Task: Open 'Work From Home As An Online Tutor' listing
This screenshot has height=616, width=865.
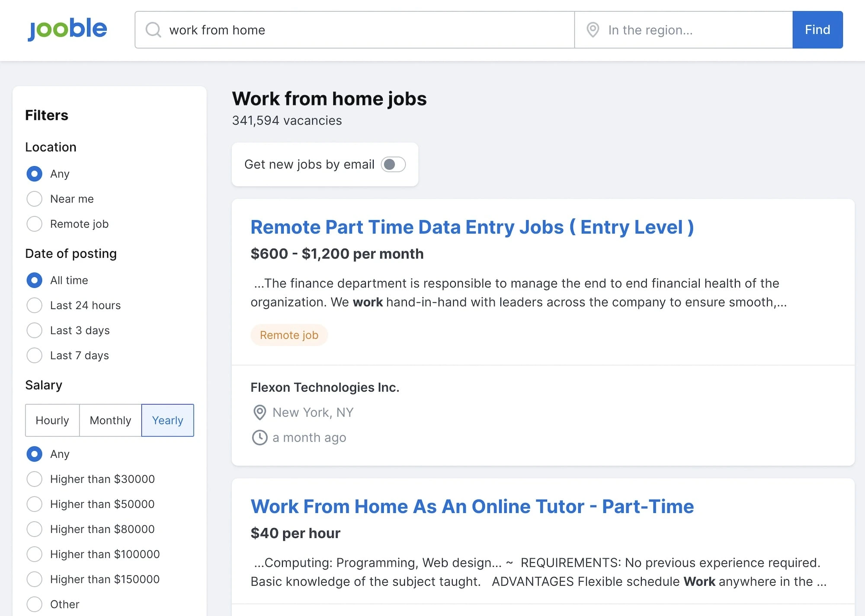Action: coord(472,506)
